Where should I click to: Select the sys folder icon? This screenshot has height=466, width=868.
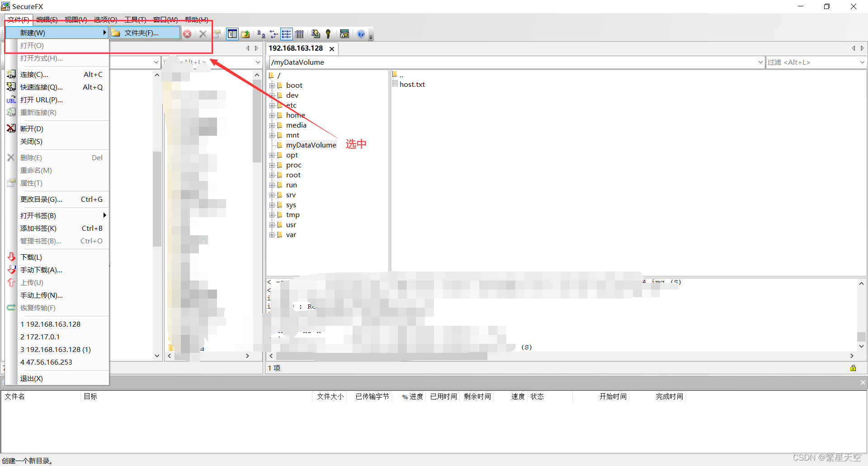pos(280,205)
